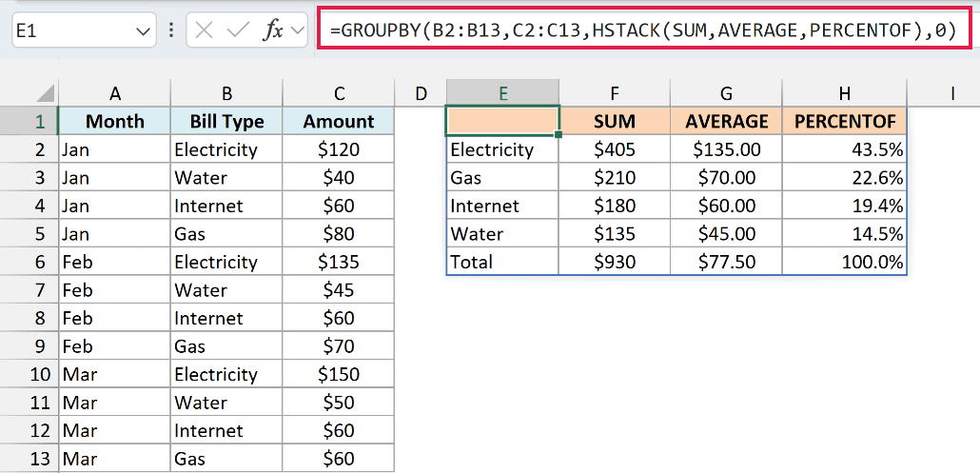
Task: Select the $930 total cell
Action: point(615,261)
